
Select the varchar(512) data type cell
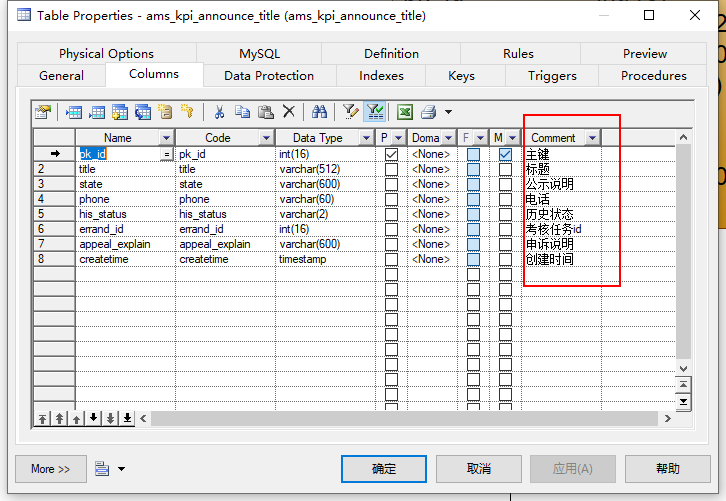tap(325, 169)
